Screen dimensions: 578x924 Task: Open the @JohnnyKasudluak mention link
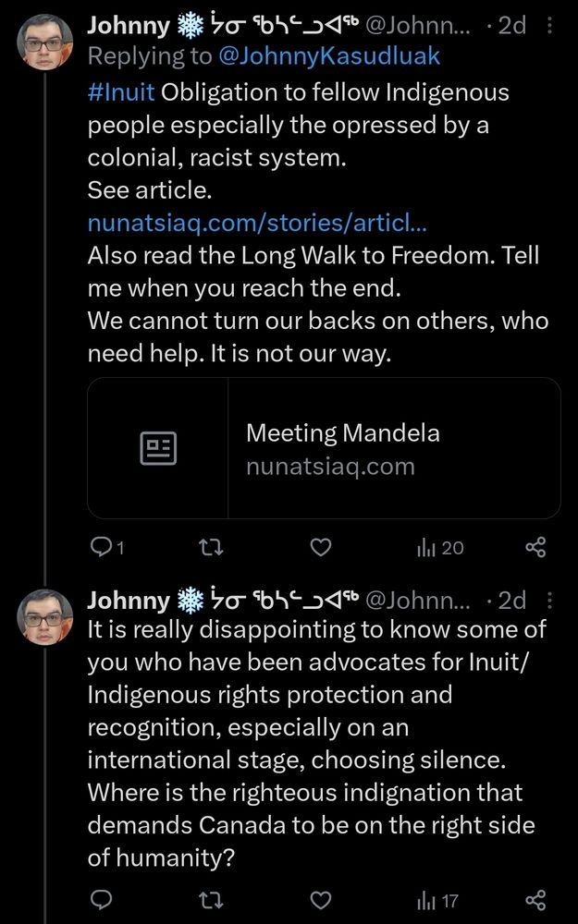(x=329, y=56)
